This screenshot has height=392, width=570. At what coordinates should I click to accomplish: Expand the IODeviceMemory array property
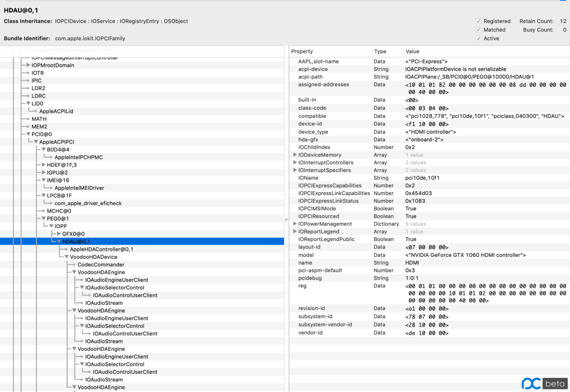(295, 155)
